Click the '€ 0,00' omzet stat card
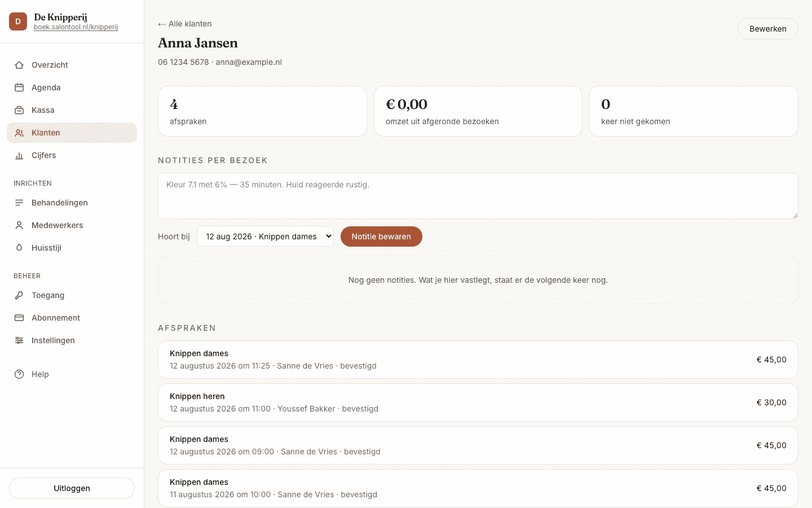Screen dimensions: 812x508 coord(478,111)
